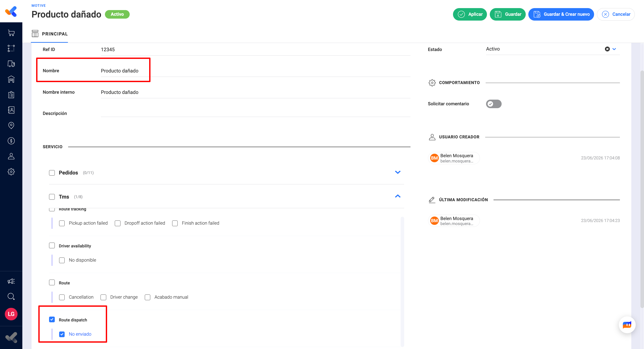Open the Estado dropdown arrow
This screenshot has width=644, height=349.
[x=614, y=49]
